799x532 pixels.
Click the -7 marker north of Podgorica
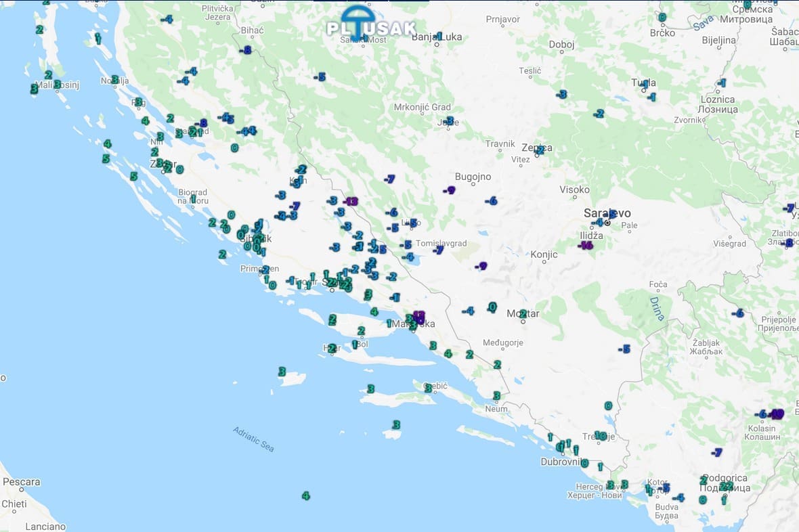pyautogui.click(x=716, y=452)
